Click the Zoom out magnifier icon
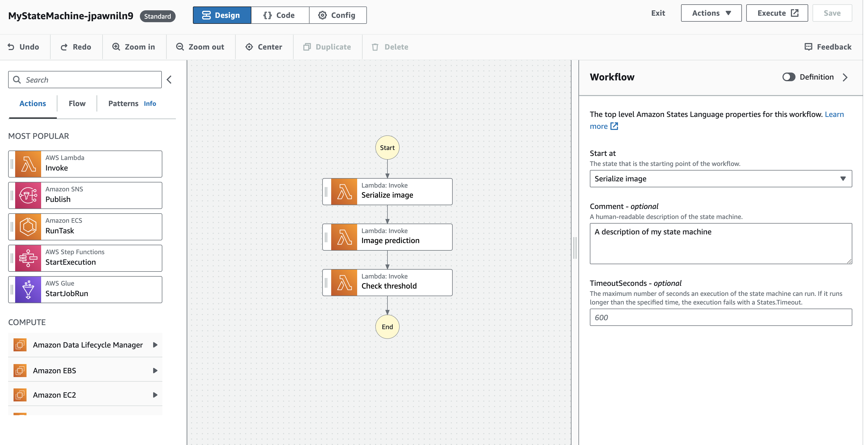868x445 pixels. (x=180, y=47)
